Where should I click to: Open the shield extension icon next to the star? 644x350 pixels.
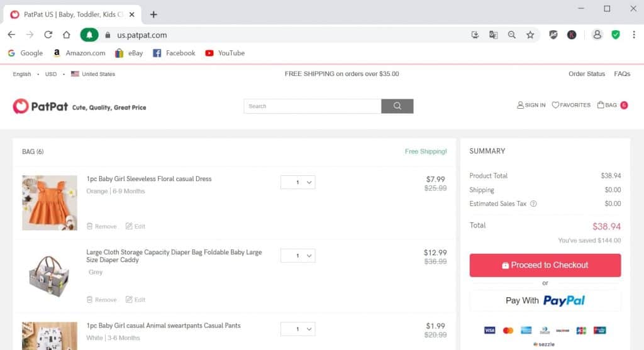(553, 35)
